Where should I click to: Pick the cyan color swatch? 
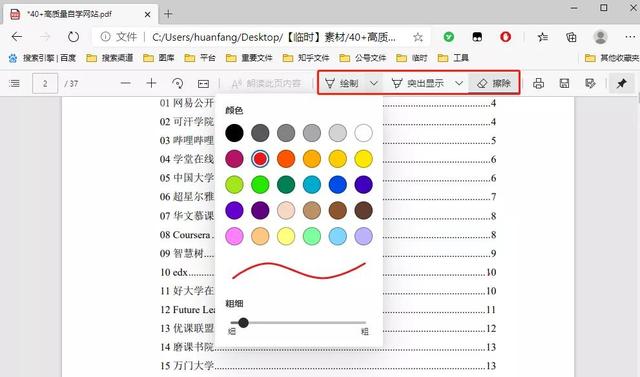click(x=312, y=185)
